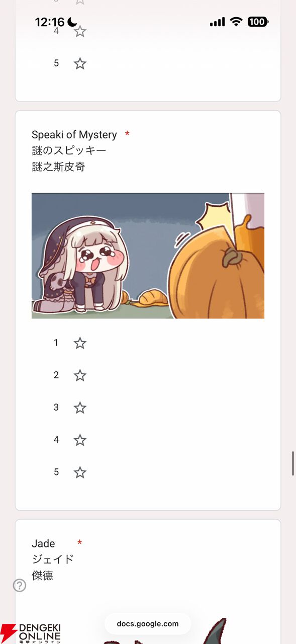
Task: Give Speaki of Mystery three stars
Action: click(80, 408)
